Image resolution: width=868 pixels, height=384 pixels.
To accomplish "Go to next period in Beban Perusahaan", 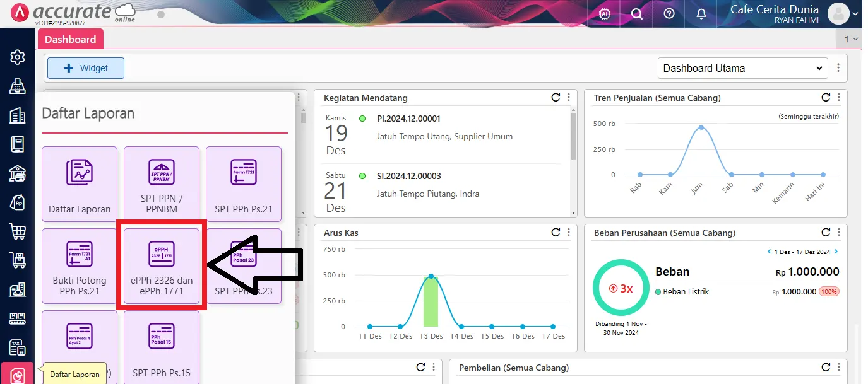I will pos(836,252).
